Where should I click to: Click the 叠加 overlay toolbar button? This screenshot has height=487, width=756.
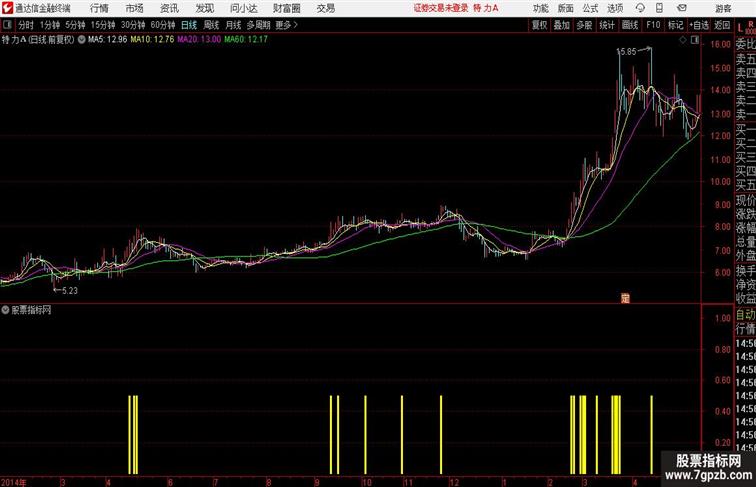[562, 25]
